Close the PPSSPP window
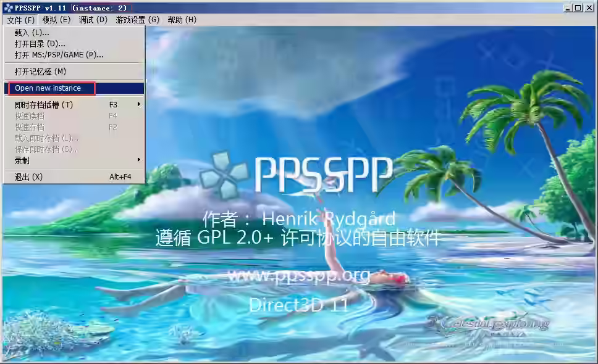 click(x=589, y=7)
